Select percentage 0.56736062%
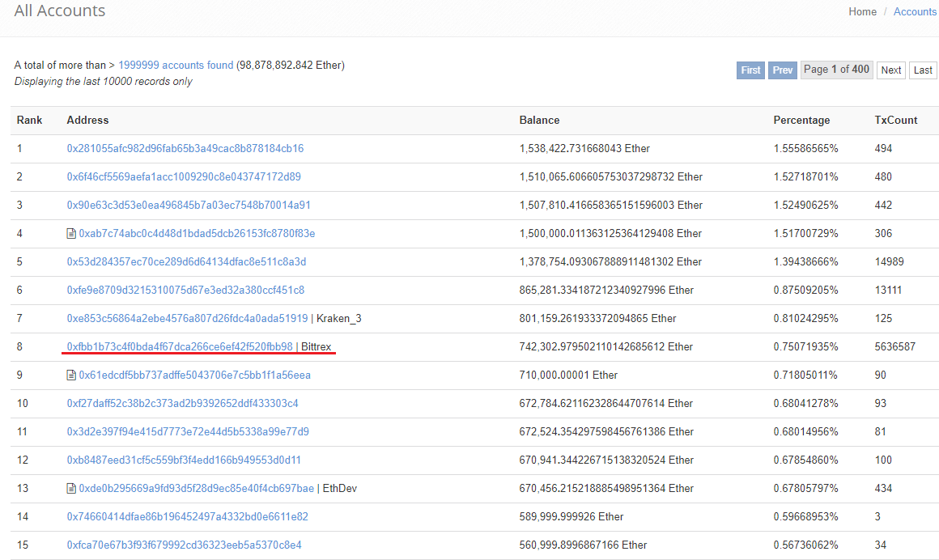The image size is (939, 560). pyautogui.click(x=805, y=545)
